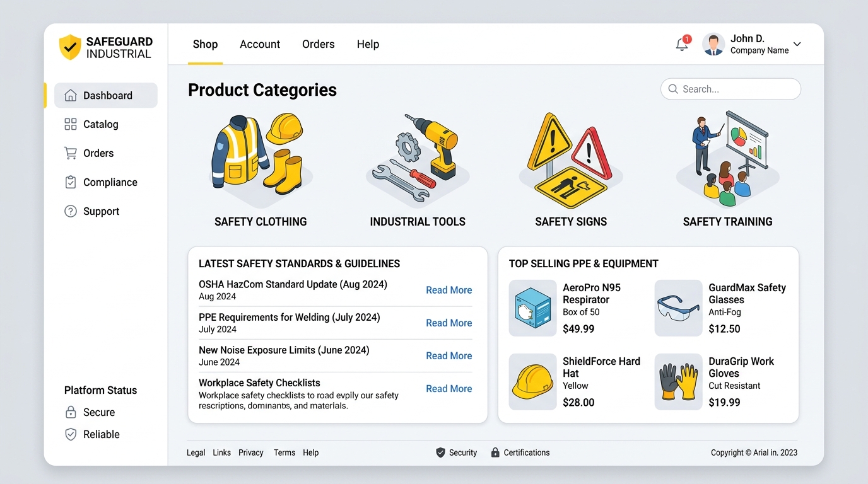Image resolution: width=868 pixels, height=484 pixels.
Task: Switch to the Account tab
Action: tap(260, 44)
